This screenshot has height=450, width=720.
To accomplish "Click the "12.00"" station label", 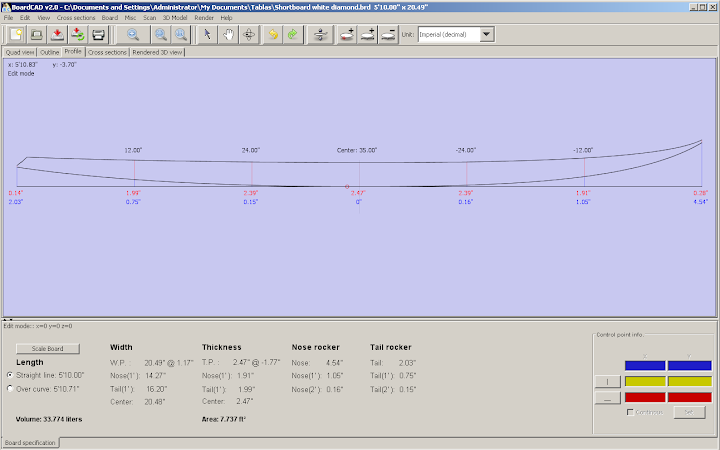I will [x=133, y=150].
